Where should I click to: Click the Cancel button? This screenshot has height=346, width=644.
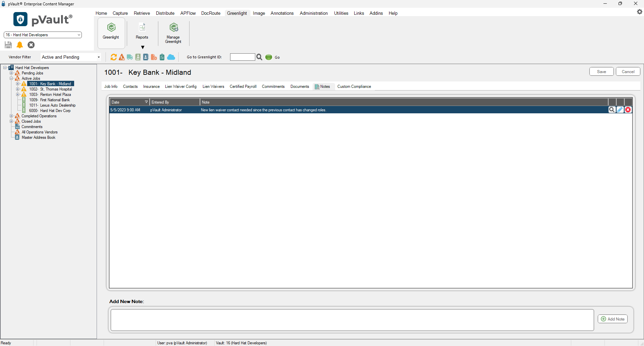coord(628,71)
